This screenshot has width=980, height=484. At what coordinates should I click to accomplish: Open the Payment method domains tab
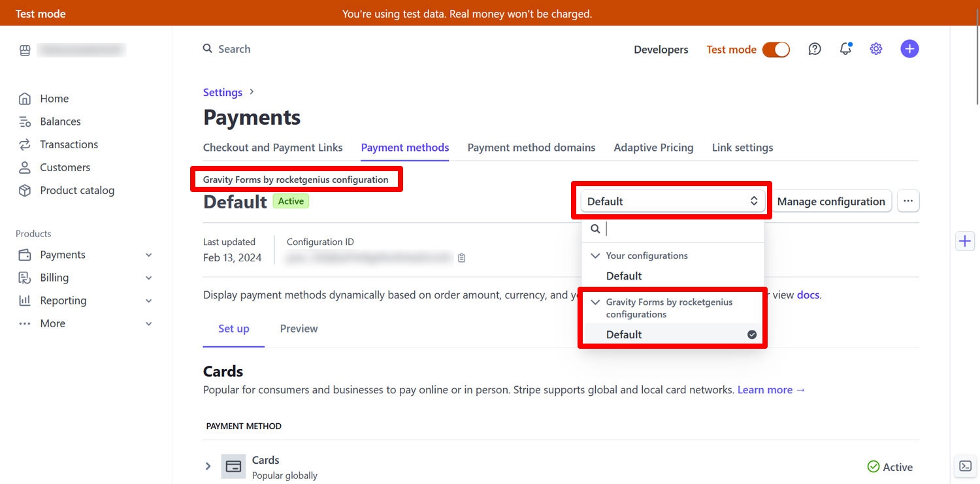tap(531, 148)
